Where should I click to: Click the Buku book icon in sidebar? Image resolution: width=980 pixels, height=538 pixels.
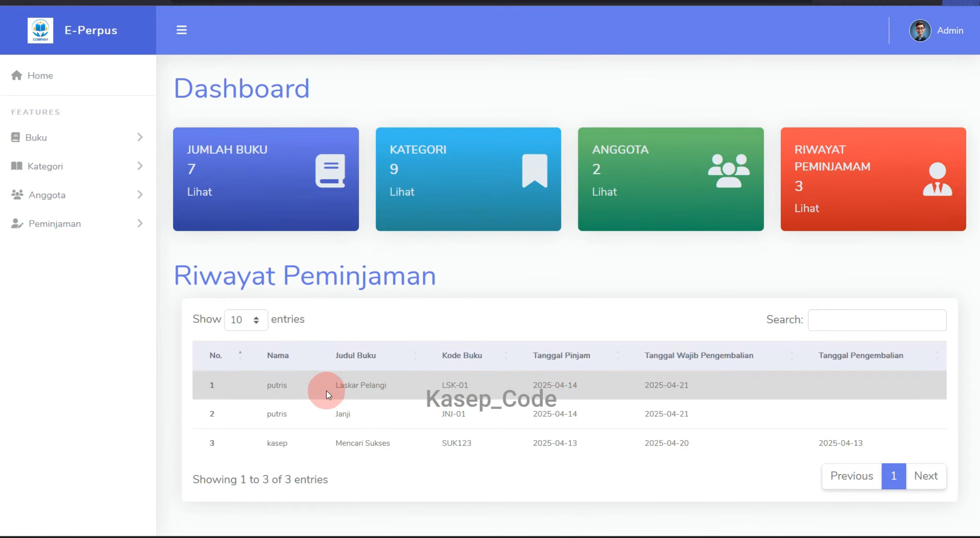click(15, 137)
